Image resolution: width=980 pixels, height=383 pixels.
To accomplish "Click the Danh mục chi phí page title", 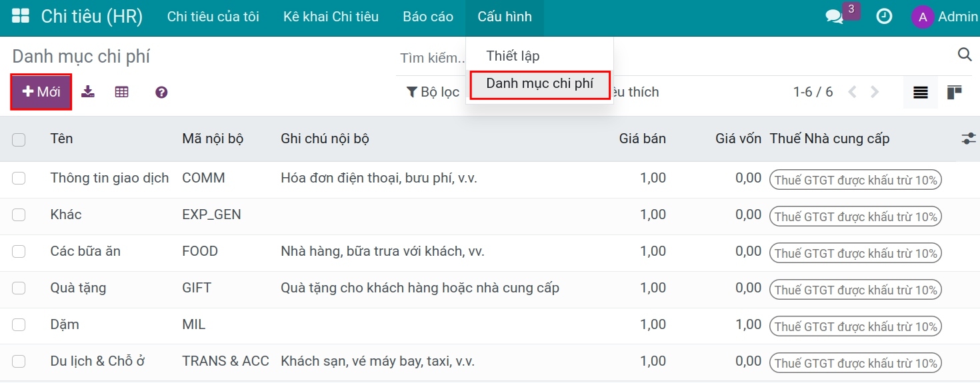I will click(81, 57).
